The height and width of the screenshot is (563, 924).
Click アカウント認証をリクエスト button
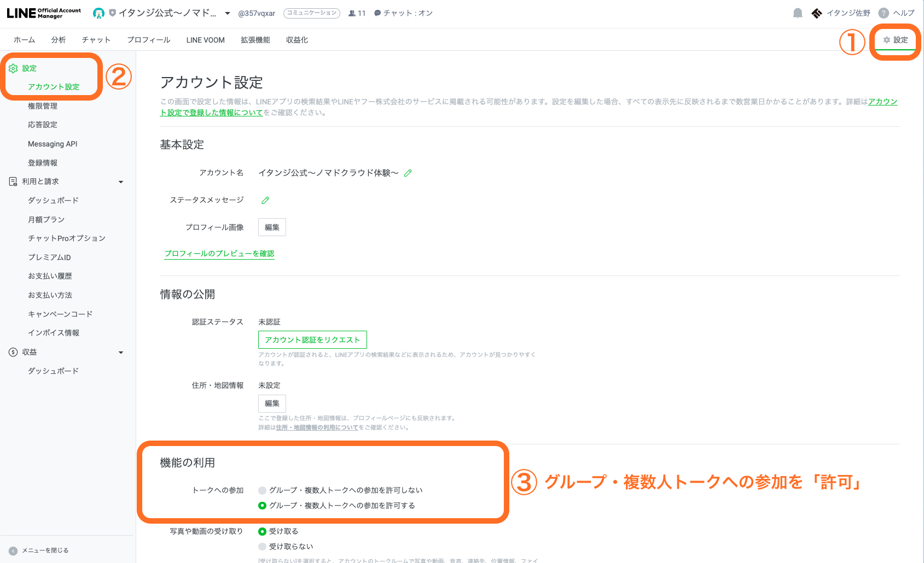[x=312, y=339]
